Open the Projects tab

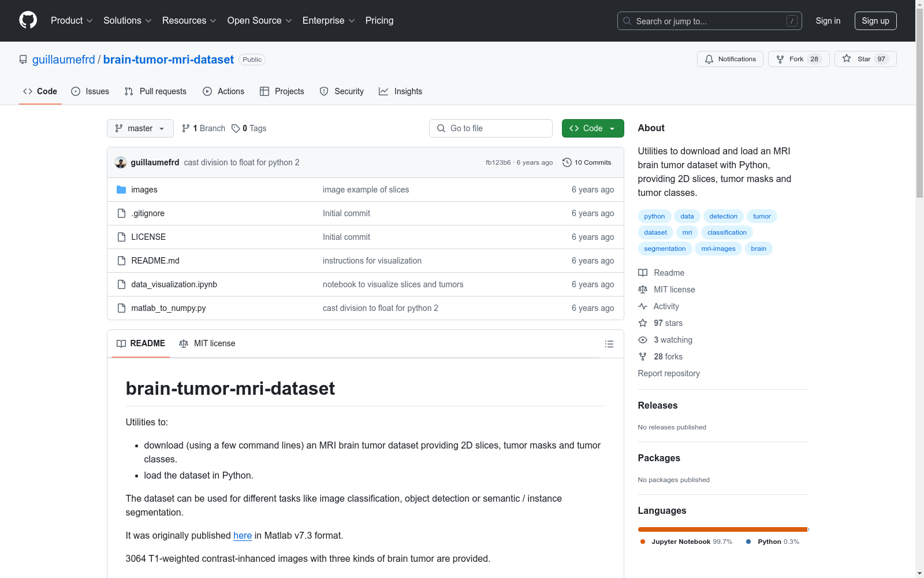coord(282,91)
